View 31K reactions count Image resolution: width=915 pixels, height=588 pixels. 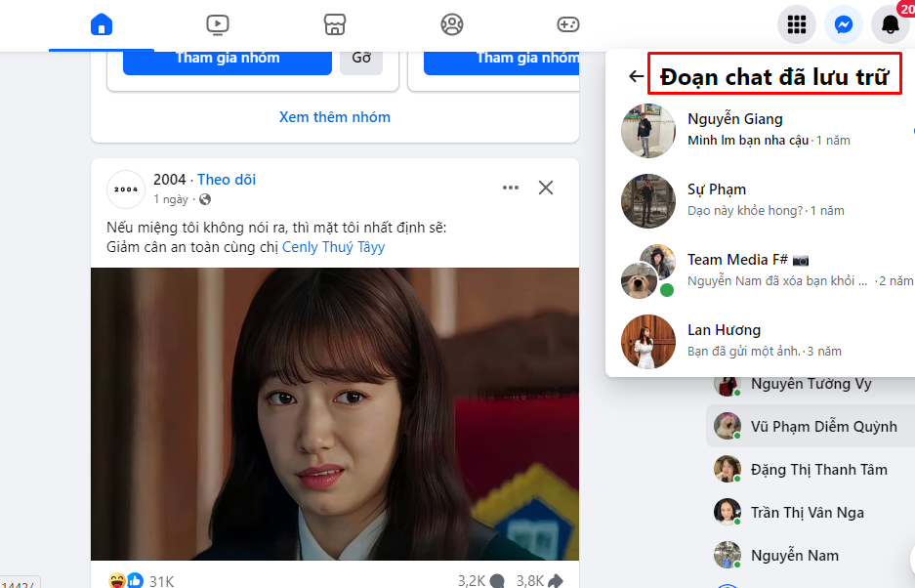[x=162, y=581]
